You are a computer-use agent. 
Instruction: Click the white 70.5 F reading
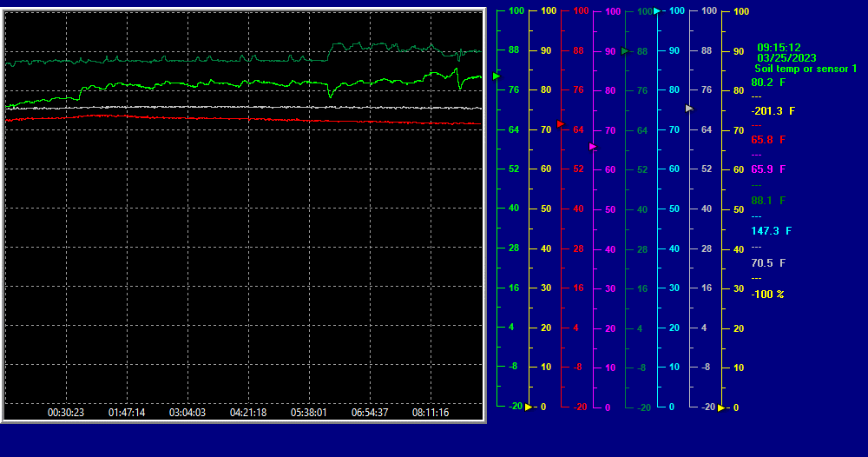point(768,263)
